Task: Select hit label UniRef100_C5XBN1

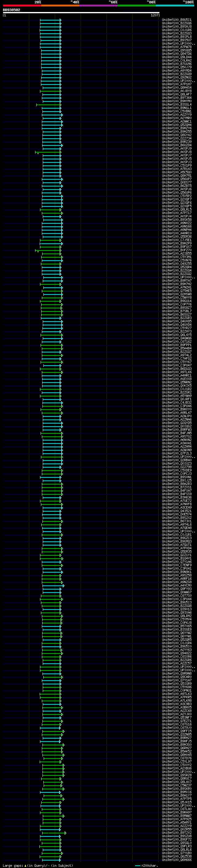Action: pyautogui.click(x=177, y=111)
